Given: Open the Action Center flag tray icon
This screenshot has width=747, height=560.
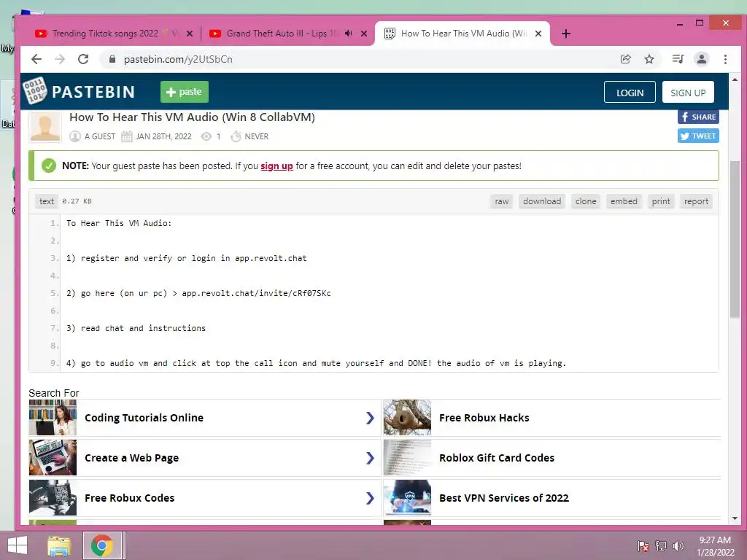Looking at the screenshot, I should coord(643,545).
